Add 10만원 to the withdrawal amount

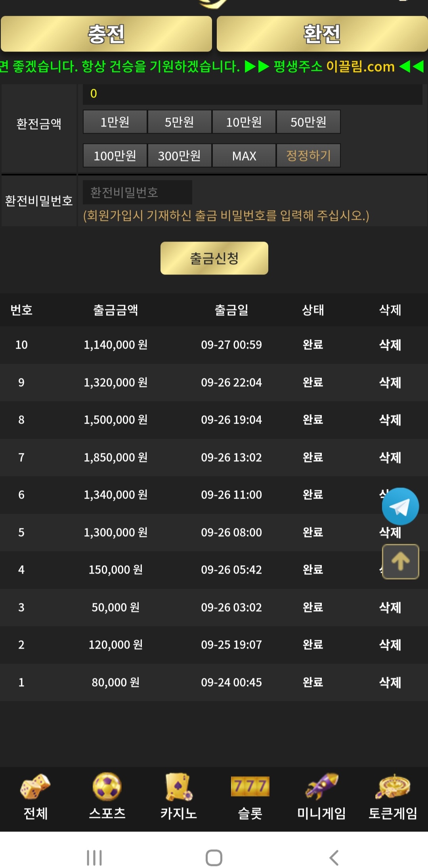244,122
